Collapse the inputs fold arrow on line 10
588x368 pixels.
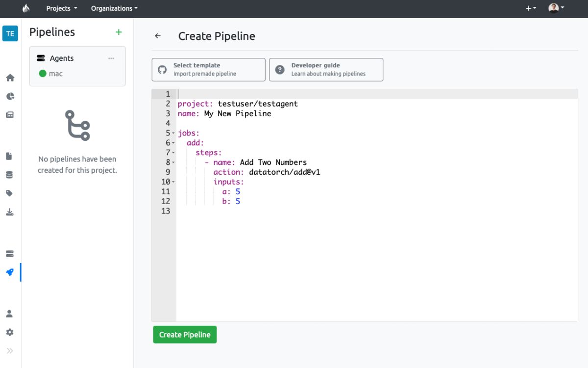pyautogui.click(x=173, y=182)
